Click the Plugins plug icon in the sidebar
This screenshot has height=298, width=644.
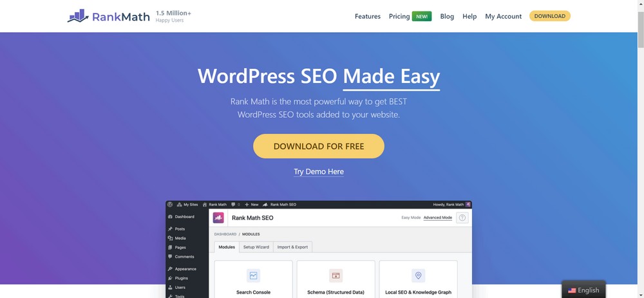click(171, 278)
